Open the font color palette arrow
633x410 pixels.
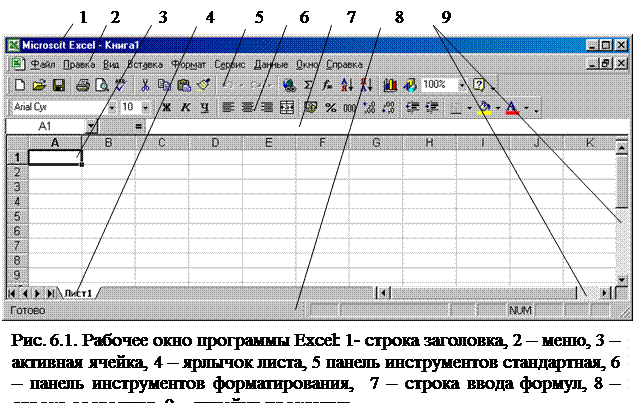526,108
